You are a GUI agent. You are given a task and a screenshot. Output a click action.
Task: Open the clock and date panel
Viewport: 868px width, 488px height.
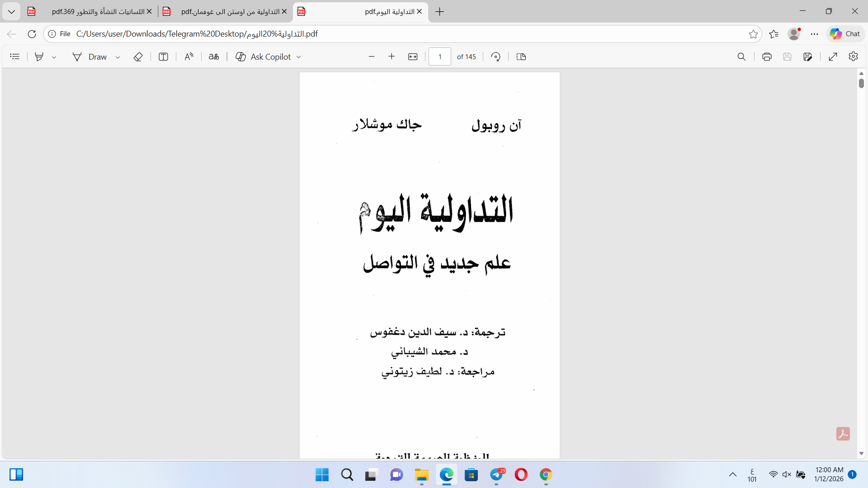(829, 474)
